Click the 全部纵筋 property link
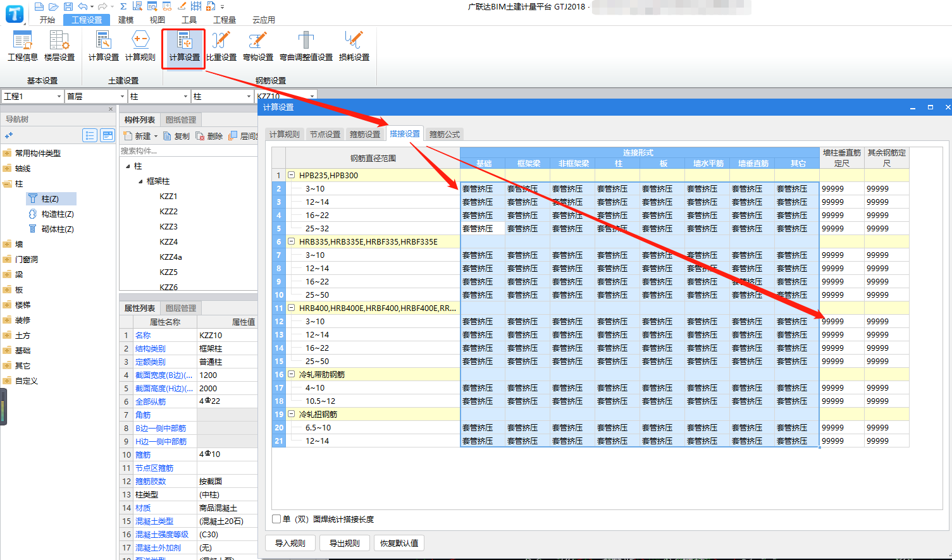 (151, 401)
